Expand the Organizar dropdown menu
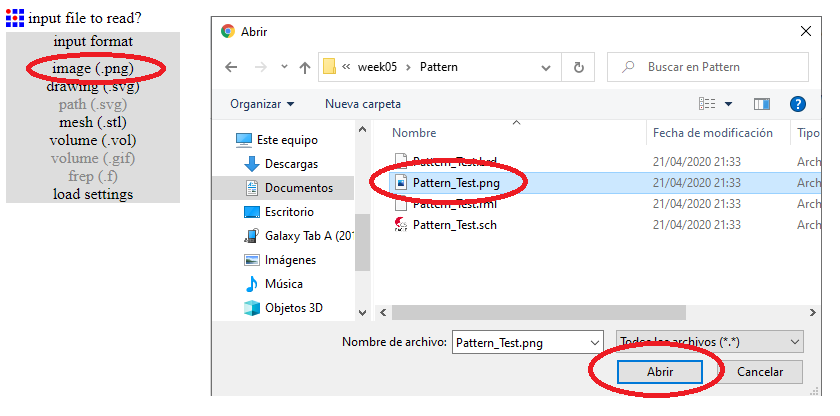The height and width of the screenshot is (416, 840). click(x=262, y=104)
